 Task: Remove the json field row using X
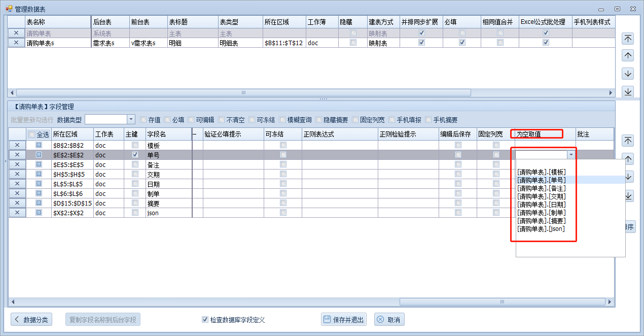16,213
